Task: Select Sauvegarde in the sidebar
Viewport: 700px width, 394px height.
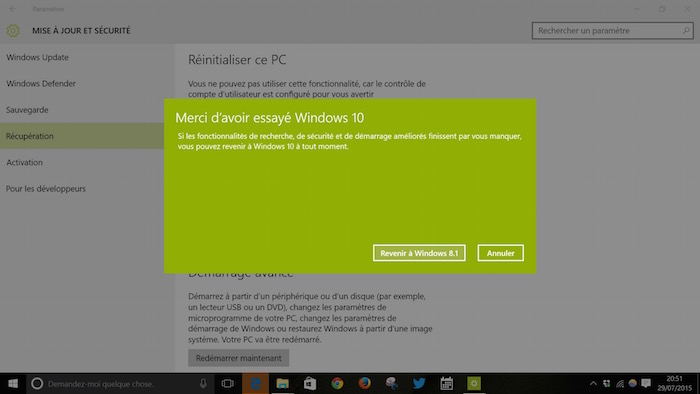Action: [27, 110]
